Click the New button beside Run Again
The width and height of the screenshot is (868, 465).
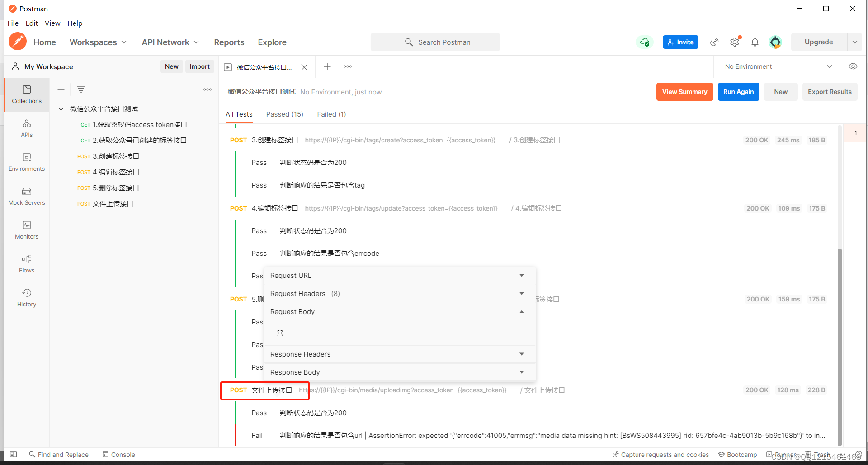click(x=781, y=92)
